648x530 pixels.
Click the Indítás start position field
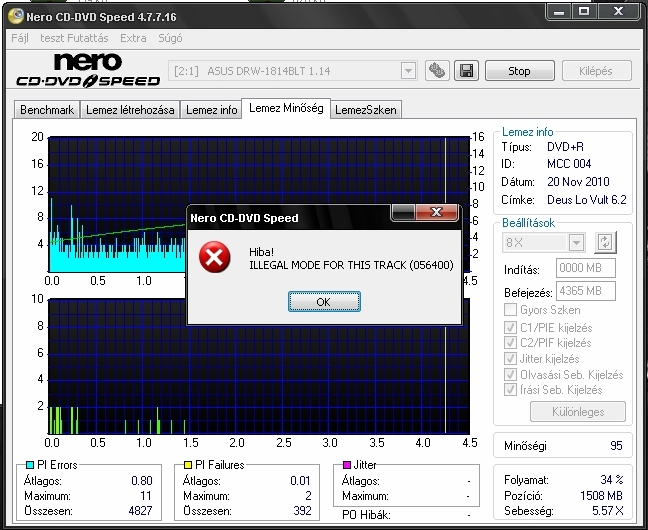[x=586, y=268]
